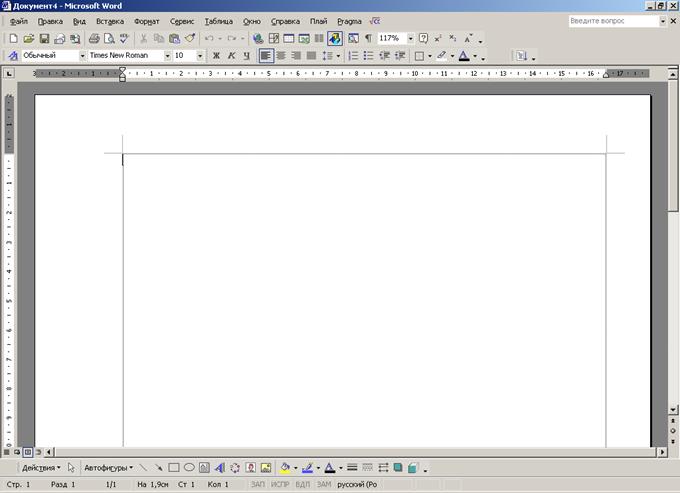The width and height of the screenshot is (680, 493).
Task: Paste from clipboard icon
Action: click(174, 39)
